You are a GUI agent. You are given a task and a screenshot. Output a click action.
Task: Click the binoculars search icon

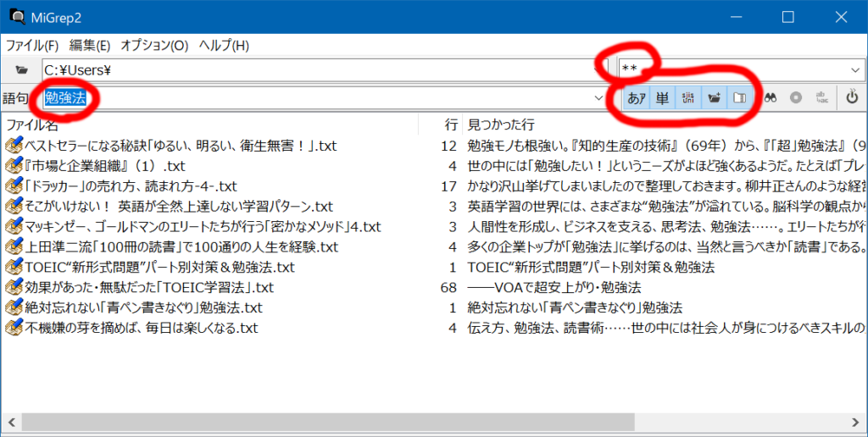click(771, 97)
